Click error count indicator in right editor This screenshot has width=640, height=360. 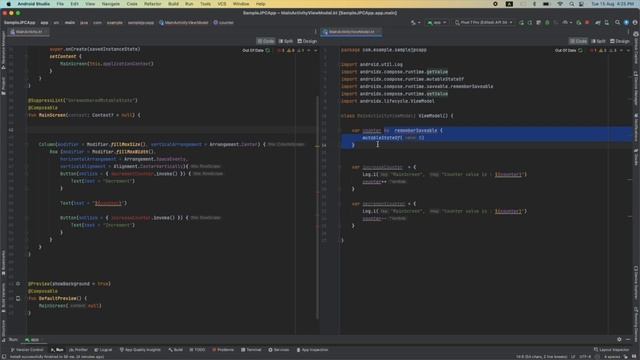coord(593,51)
